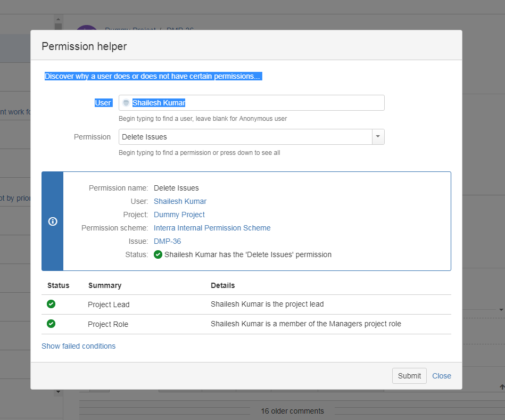Click the up arrow icon at the bottom right
The image size is (505, 420).
(x=502, y=387)
